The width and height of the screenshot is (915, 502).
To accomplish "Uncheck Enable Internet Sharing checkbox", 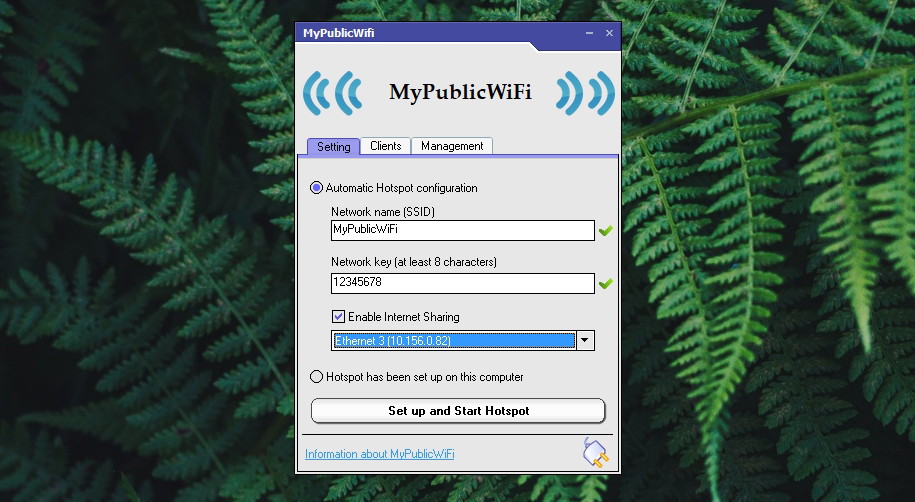I will (338, 317).
